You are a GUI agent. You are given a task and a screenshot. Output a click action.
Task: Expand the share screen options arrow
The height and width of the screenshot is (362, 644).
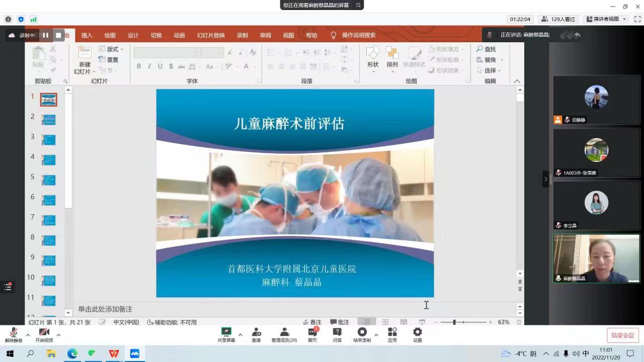240,335
